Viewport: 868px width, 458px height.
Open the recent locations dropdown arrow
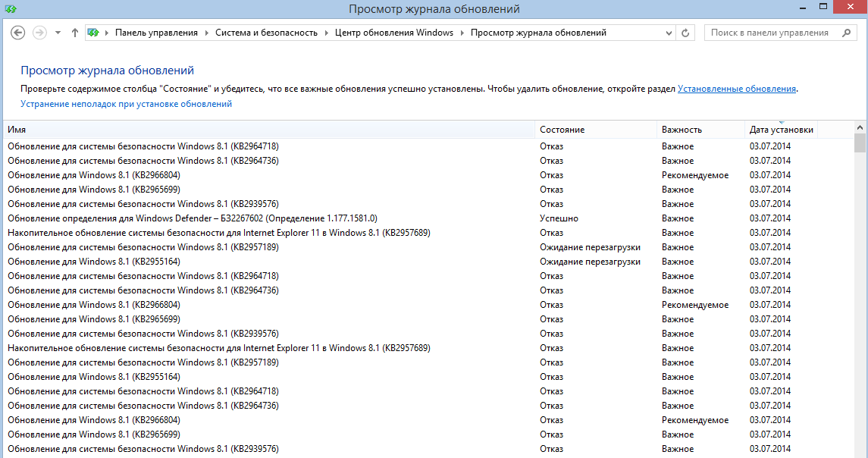[58, 33]
